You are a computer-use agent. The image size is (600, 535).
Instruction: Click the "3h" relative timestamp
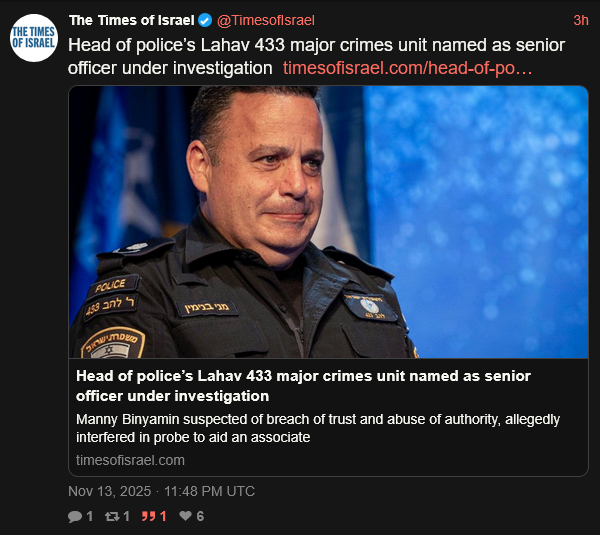[x=581, y=20]
